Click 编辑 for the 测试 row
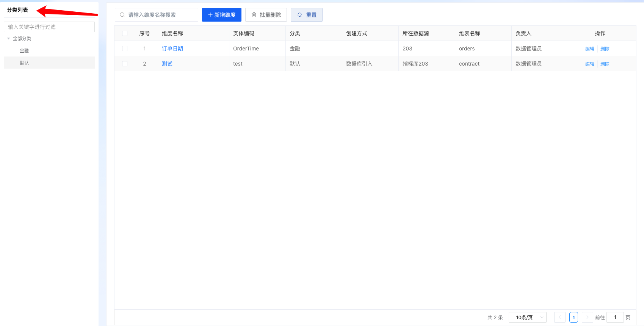 [589, 64]
